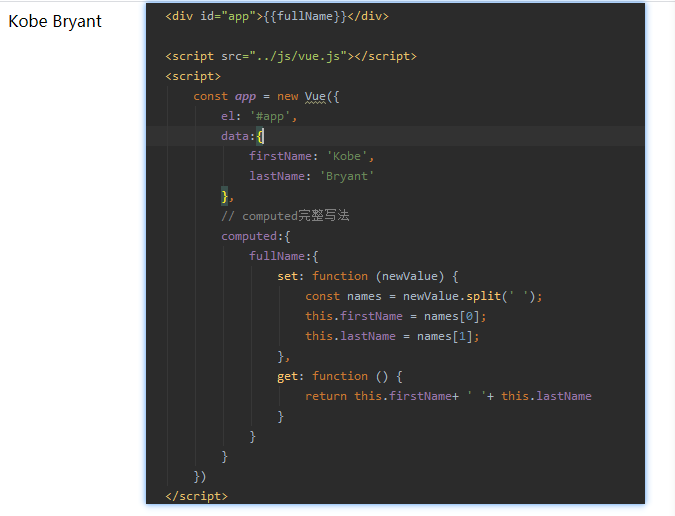Click 'names[1]' in the lastName assignment
The width and height of the screenshot is (675, 516).
(x=445, y=336)
